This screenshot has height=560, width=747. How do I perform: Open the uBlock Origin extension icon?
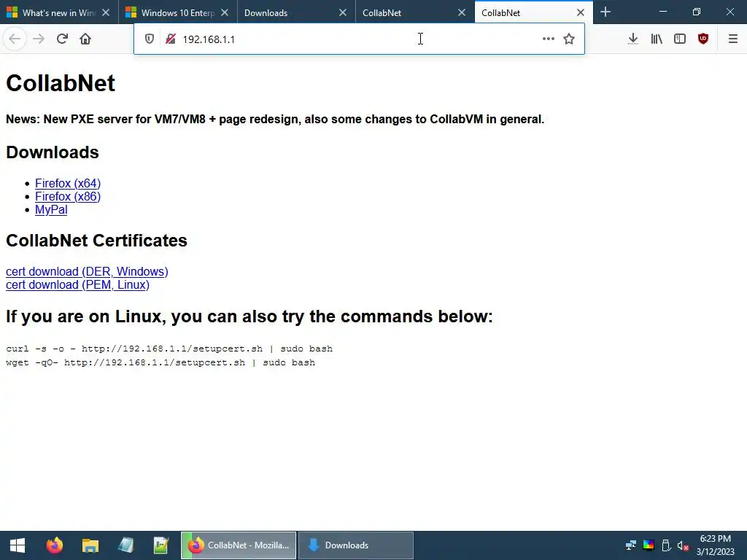[x=703, y=39]
